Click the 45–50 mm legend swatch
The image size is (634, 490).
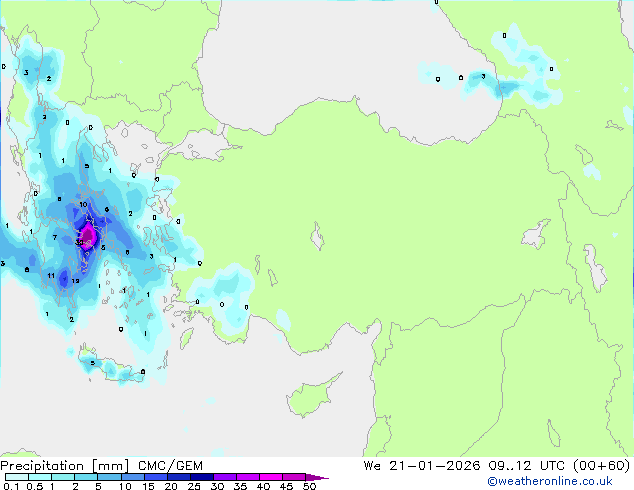[294, 477]
